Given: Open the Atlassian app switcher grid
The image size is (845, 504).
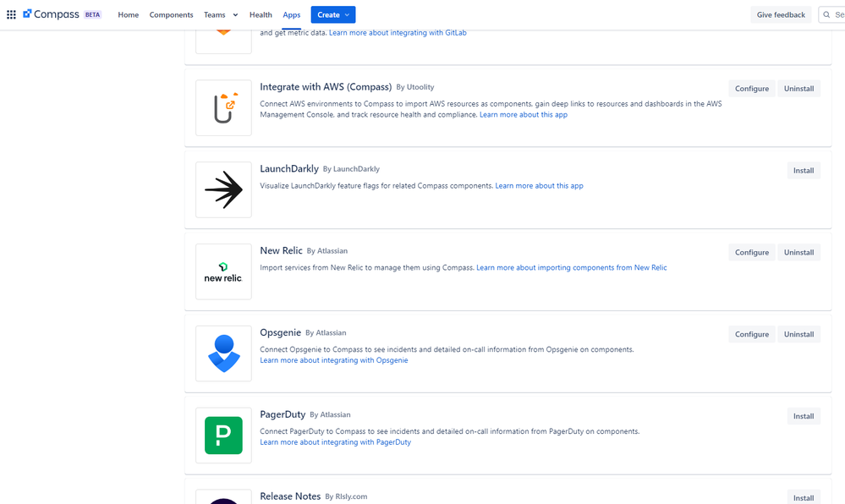Looking at the screenshot, I should pos(11,14).
